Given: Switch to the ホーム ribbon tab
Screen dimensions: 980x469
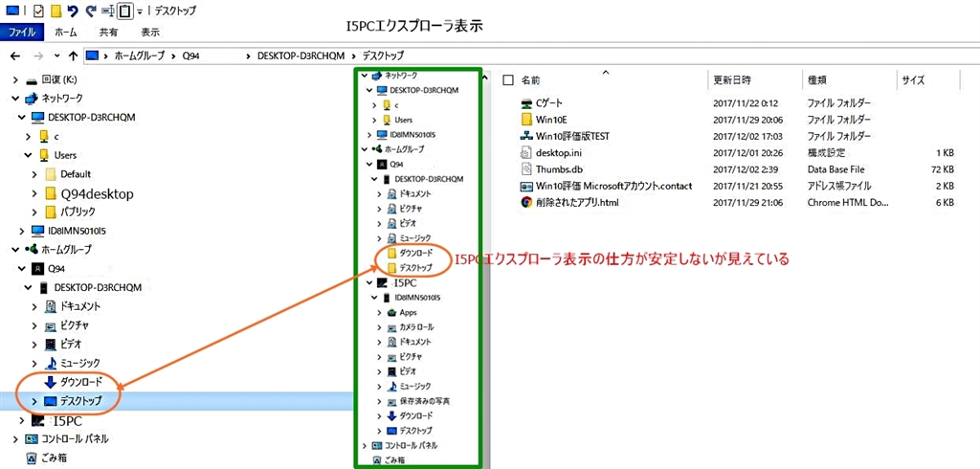Looking at the screenshot, I should tap(66, 32).
